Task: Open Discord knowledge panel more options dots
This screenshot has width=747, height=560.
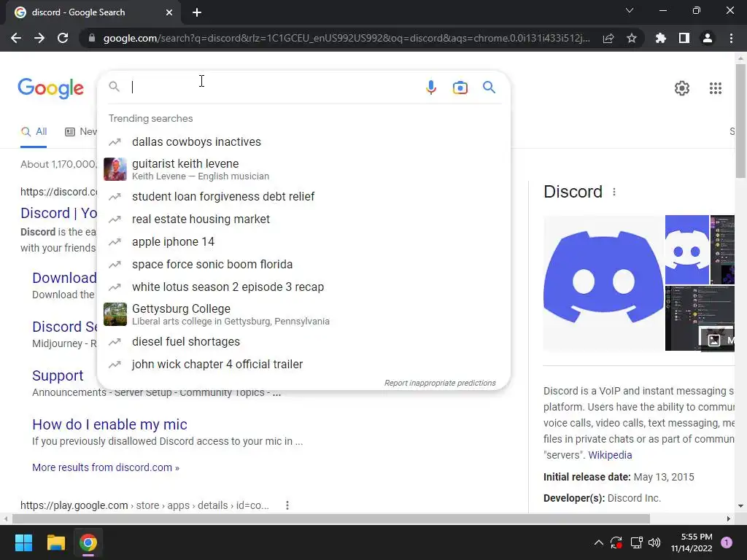Action: tap(614, 192)
